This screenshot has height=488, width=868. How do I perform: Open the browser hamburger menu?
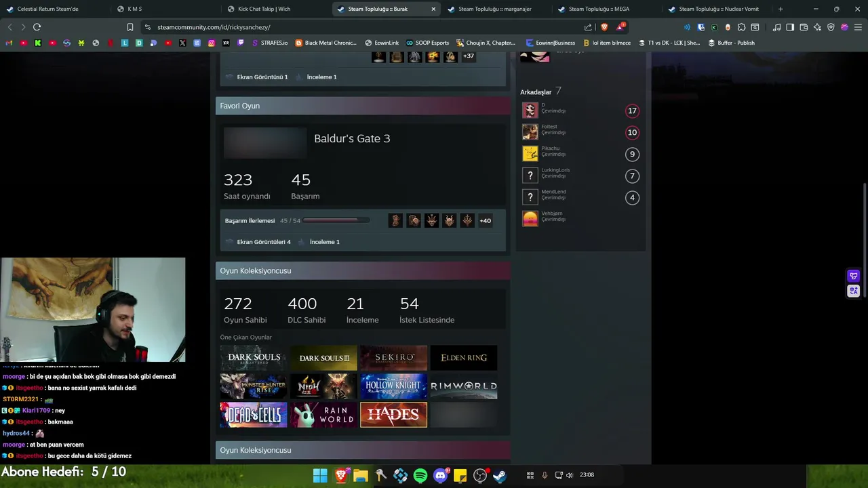(857, 27)
